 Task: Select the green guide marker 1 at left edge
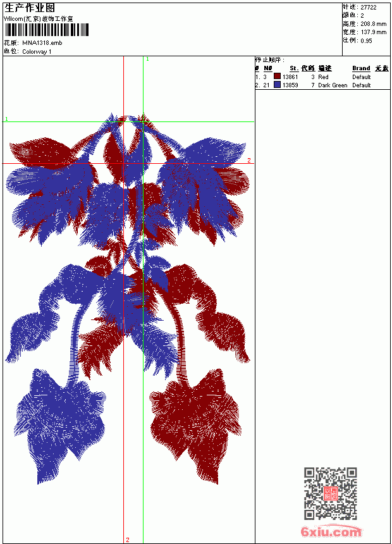tap(6, 119)
